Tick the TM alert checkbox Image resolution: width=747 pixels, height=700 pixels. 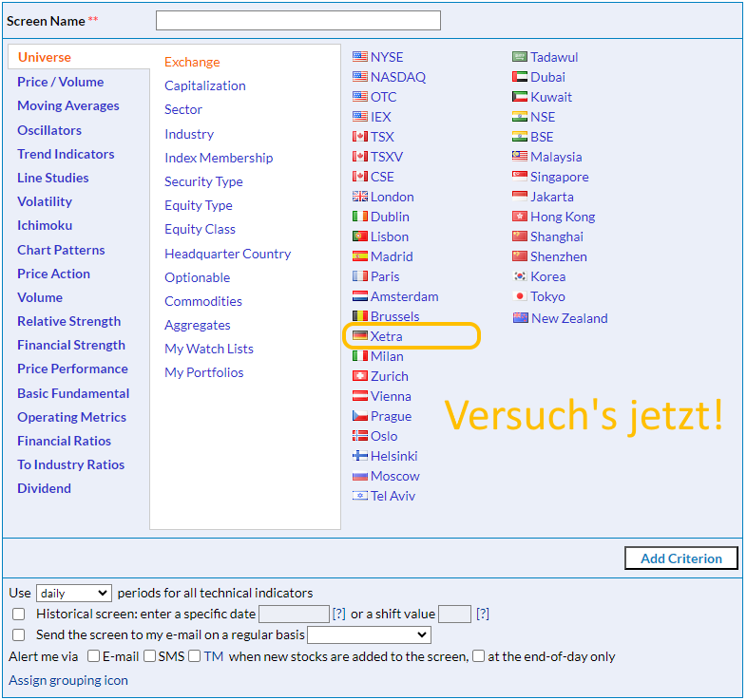tap(195, 656)
